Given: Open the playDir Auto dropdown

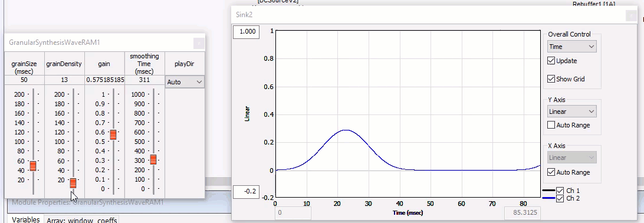Looking at the screenshot, I should pyautogui.click(x=185, y=82).
